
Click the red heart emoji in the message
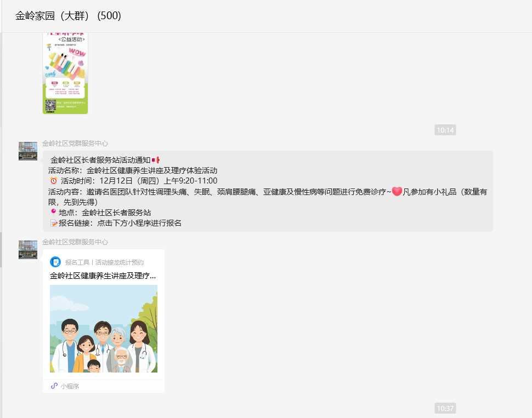point(397,191)
